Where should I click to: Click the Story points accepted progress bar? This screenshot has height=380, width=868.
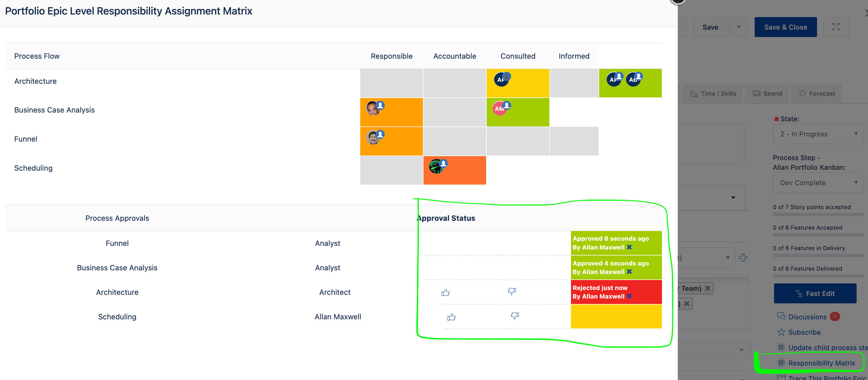pos(818,215)
